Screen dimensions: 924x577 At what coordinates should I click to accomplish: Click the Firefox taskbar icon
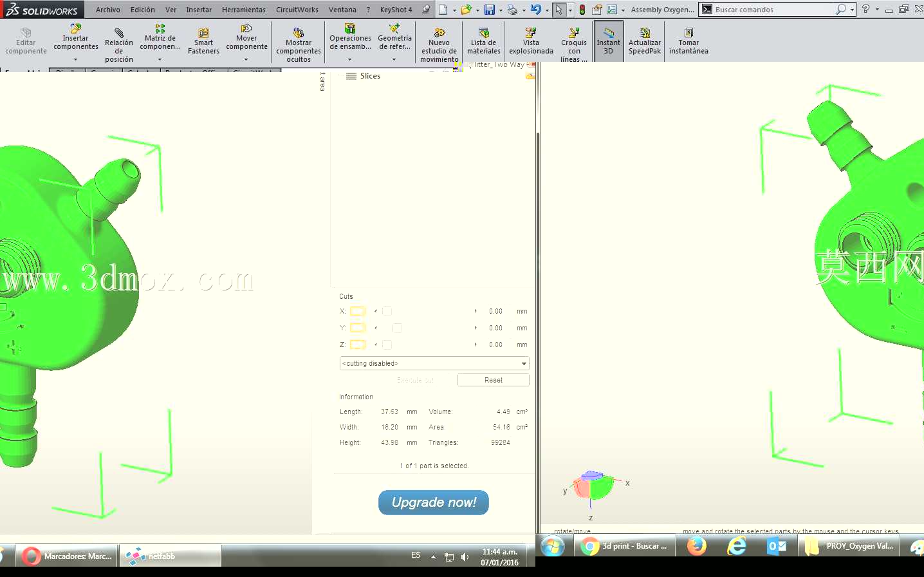click(x=696, y=546)
